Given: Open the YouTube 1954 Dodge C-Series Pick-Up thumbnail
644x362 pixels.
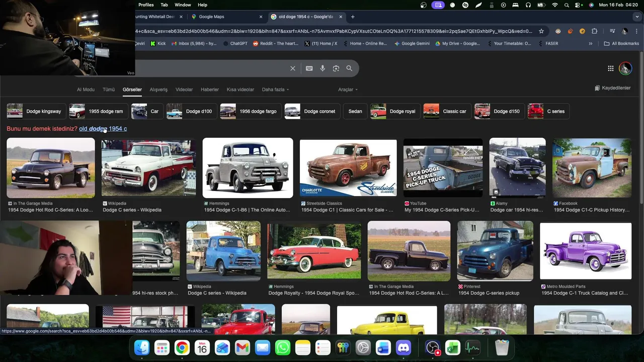Looking at the screenshot, I should pos(443,168).
